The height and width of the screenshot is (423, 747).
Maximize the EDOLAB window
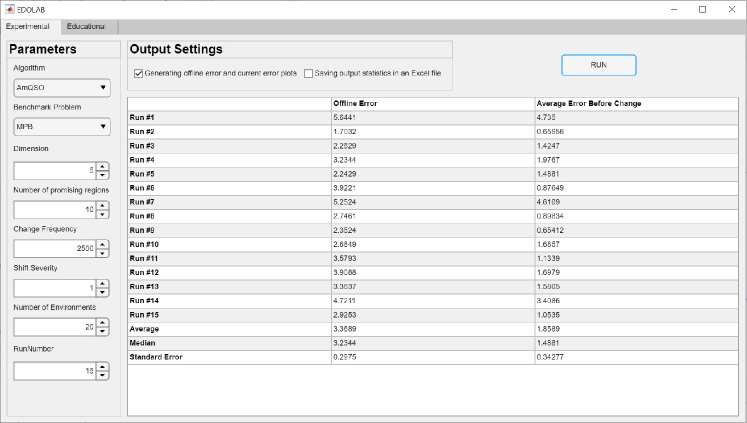pyautogui.click(x=702, y=10)
